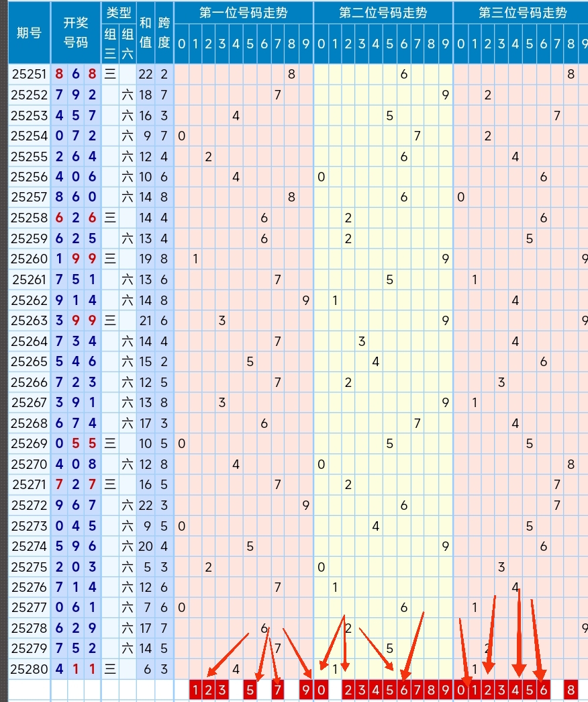Screen dimensions: 588x702
Task: Click period number 25269
Action: click(x=29, y=443)
